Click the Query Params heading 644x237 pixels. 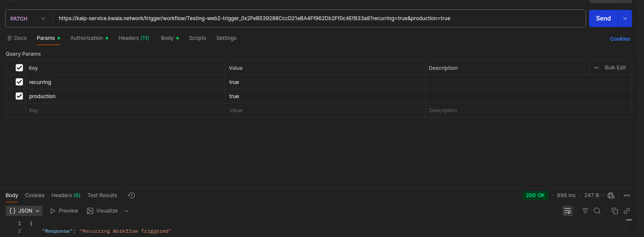click(23, 54)
